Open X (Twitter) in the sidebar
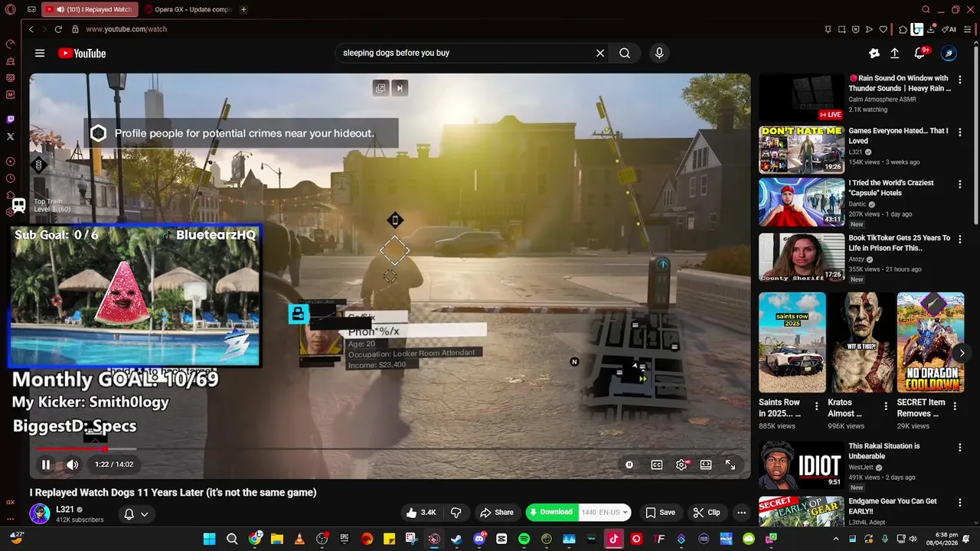 coord(11,136)
